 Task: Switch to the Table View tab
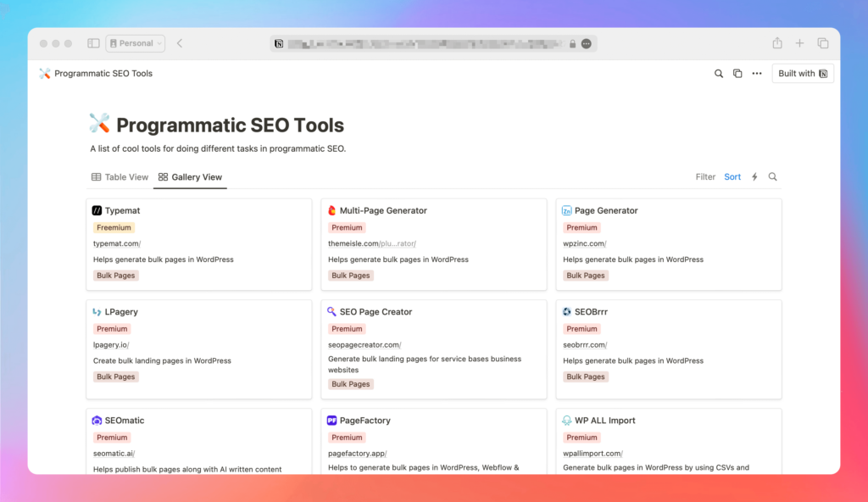120,176
